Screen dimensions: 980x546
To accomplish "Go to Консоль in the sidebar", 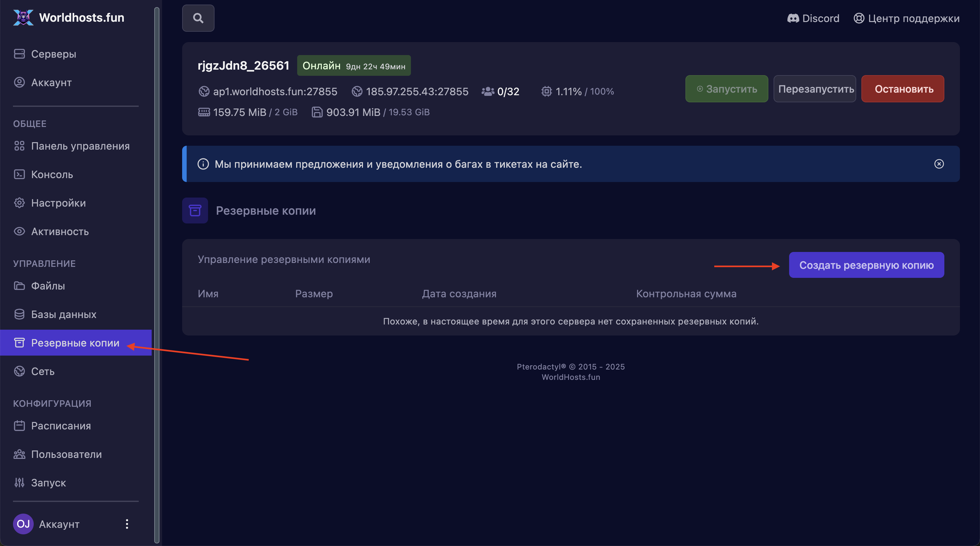I will (x=52, y=175).
